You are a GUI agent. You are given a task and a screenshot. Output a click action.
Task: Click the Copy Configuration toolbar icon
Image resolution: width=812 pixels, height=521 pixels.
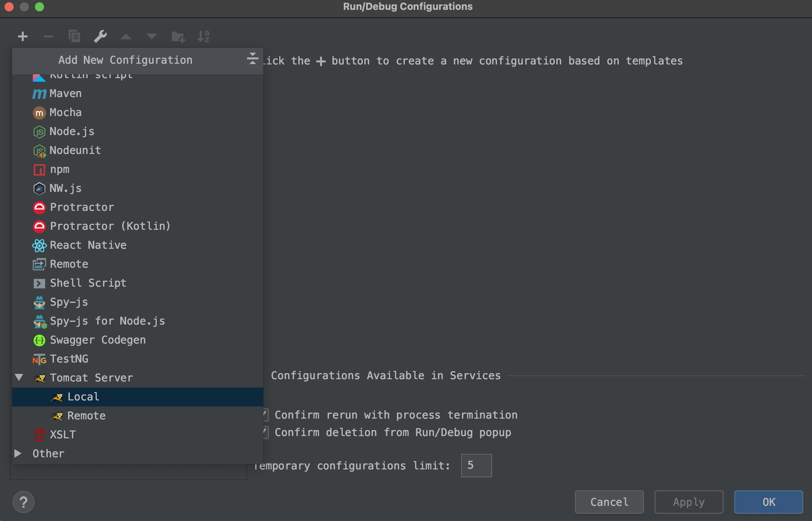point(74,36)
